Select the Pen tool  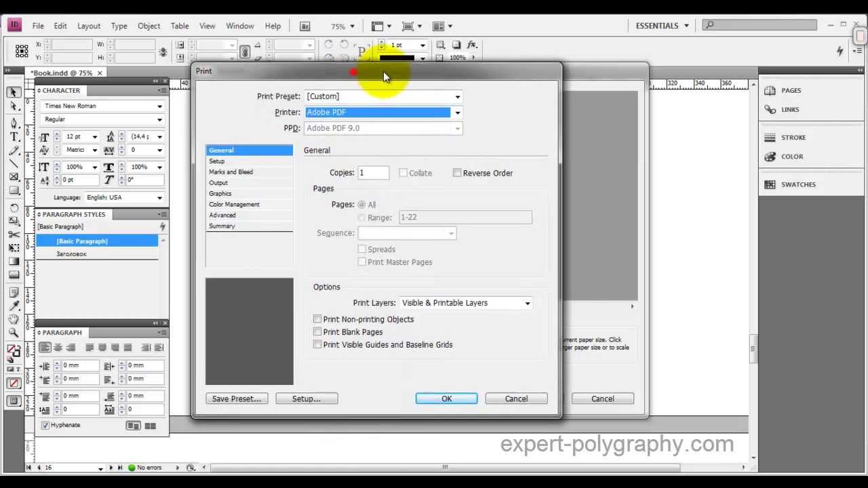(x=14, y=123)
